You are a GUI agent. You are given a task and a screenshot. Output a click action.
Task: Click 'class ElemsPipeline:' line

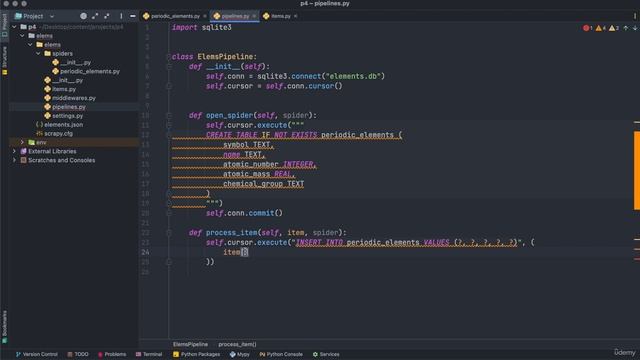(214, 57)
